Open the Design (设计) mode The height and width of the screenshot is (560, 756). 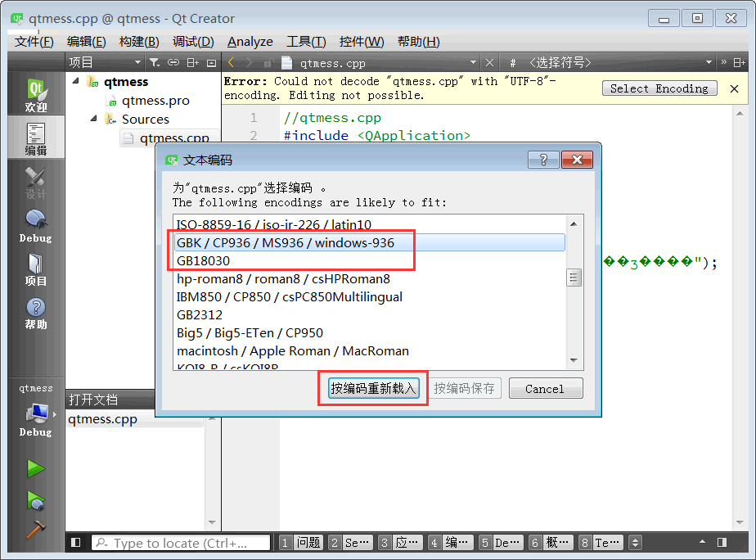coord(36,183)
